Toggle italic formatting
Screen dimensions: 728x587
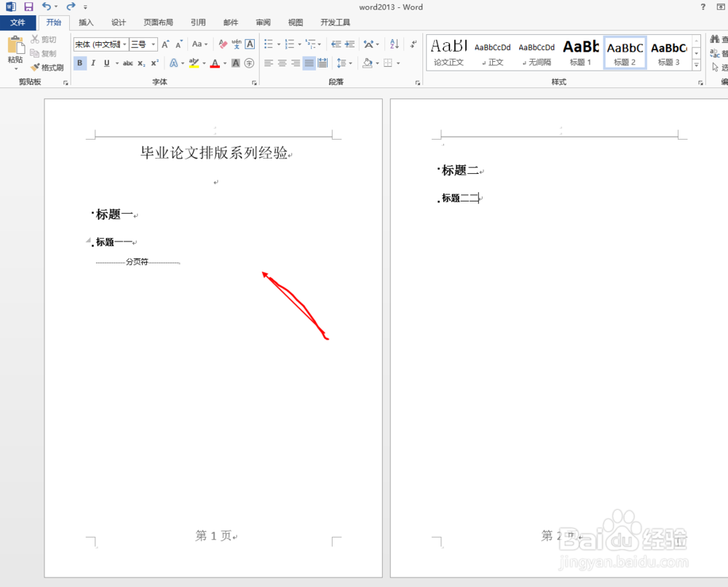(92, 63)
